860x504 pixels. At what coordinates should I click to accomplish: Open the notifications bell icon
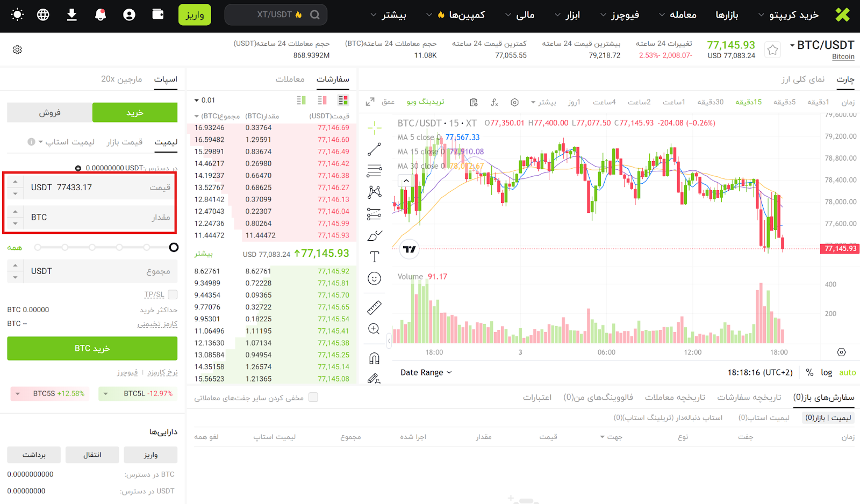101,15
